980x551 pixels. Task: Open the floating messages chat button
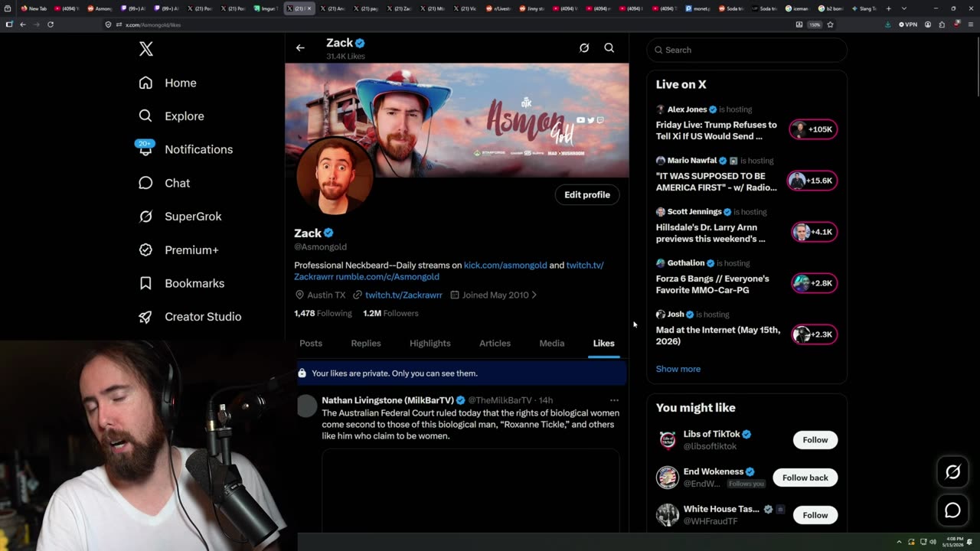coord(952,510)
